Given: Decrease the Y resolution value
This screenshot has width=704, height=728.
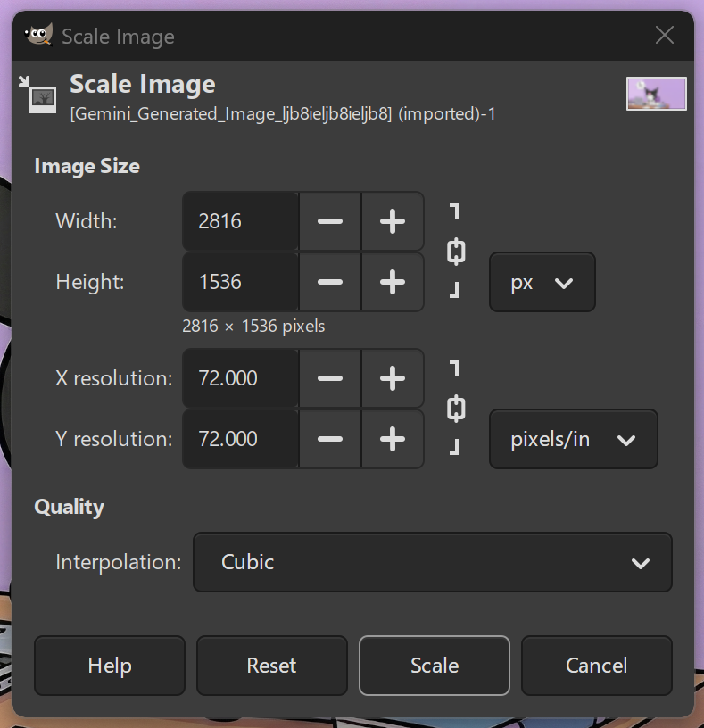Looking at the screenshot, I should [330, 439].
